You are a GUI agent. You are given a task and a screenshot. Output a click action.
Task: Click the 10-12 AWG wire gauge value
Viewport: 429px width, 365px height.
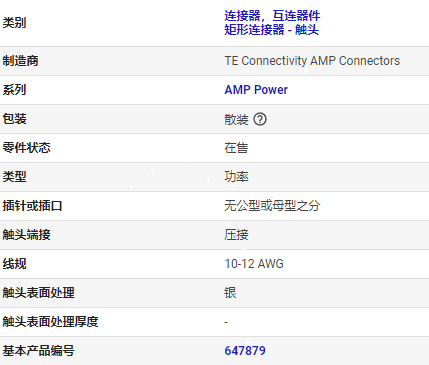[254, 264]
